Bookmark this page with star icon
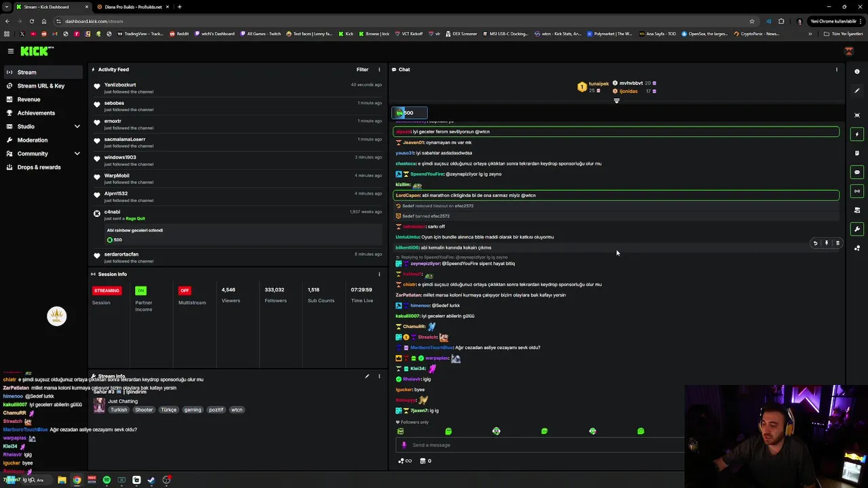Viewport: 868px width, 488px height. (752, 21)
